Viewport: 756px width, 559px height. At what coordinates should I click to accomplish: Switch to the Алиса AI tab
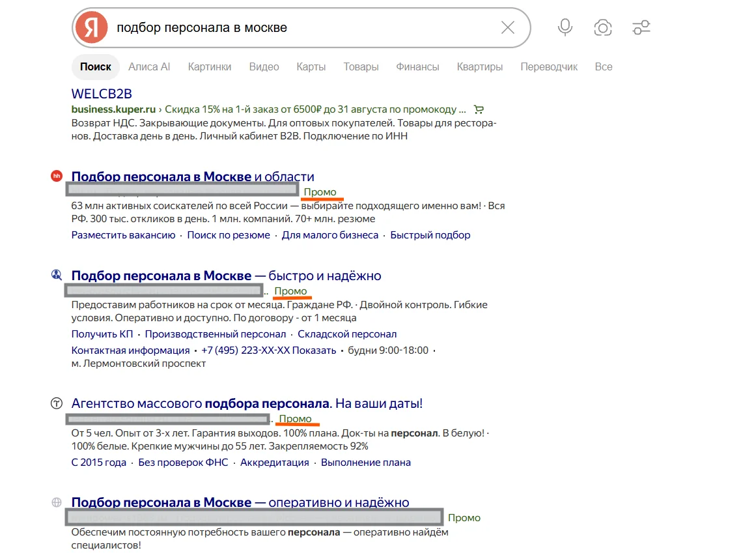pos(149,66)
